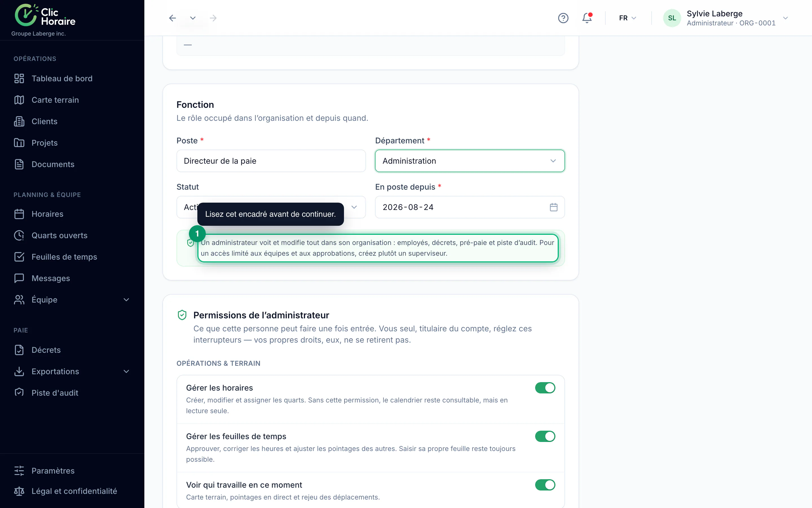Toggle Voir qui travaille en ce moment

[x=545, y=485]
